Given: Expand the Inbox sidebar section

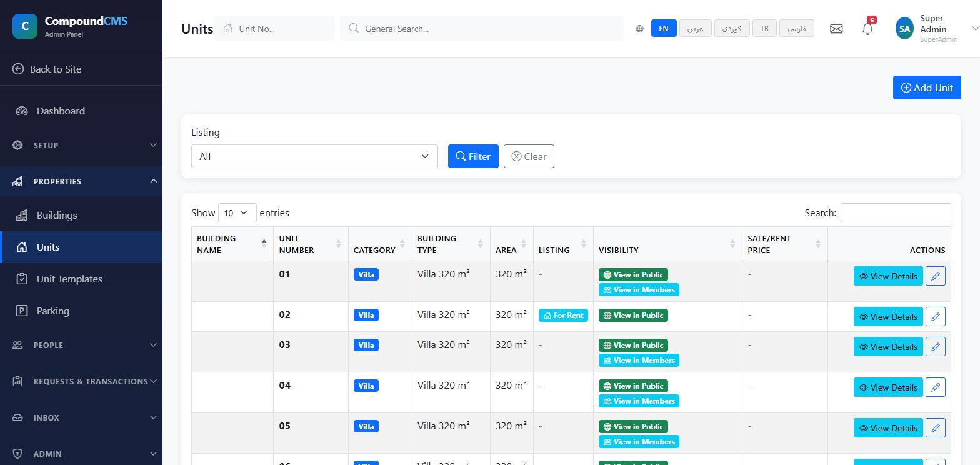Looking at the screenshot, I should click(81, 417).
